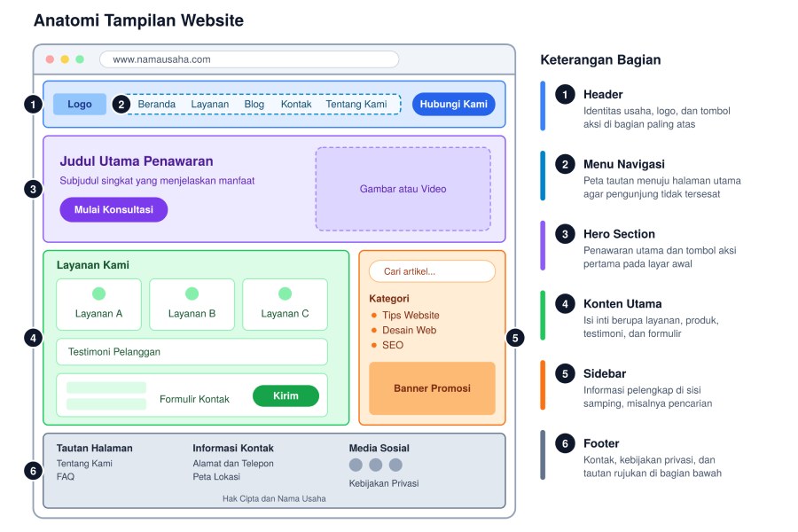
Task: Click the Tautan Halaman footer heading
Action: point(94,448)
